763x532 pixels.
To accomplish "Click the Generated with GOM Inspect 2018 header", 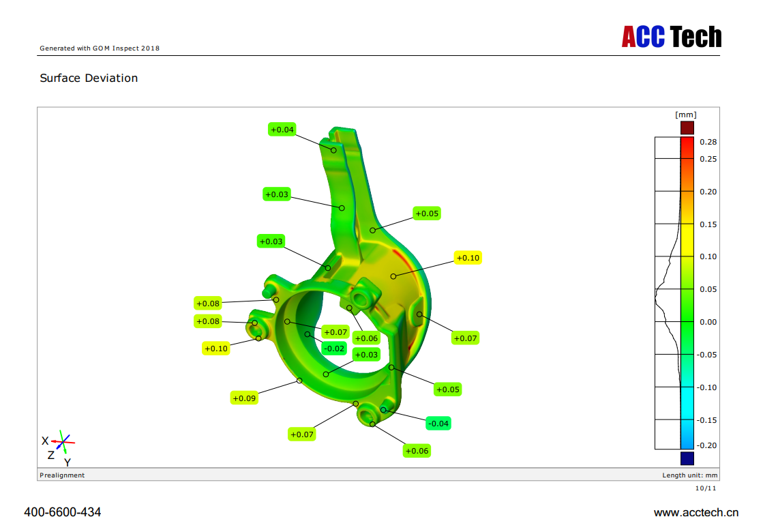I will click(x=100, y=48).
